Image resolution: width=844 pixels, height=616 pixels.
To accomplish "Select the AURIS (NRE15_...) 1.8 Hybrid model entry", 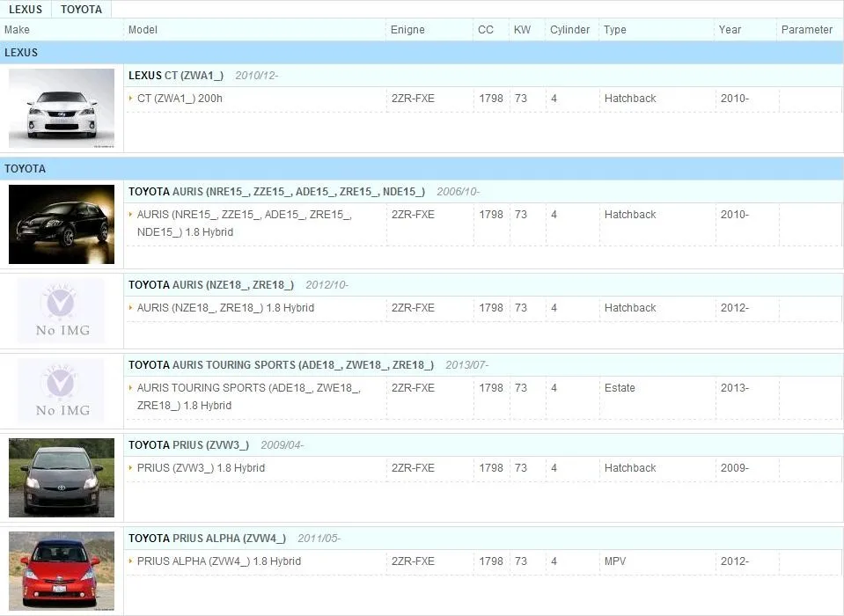I will (x=245, y=224).
